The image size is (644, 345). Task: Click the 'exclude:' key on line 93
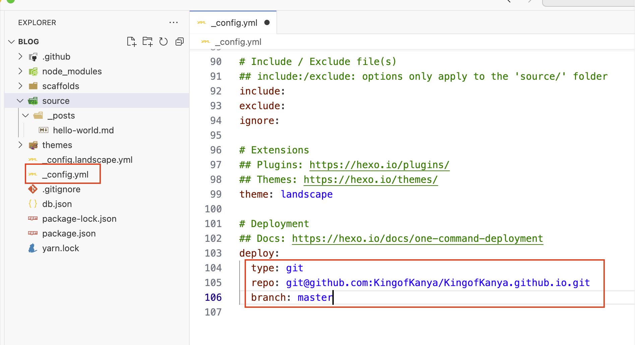(262, 106)
